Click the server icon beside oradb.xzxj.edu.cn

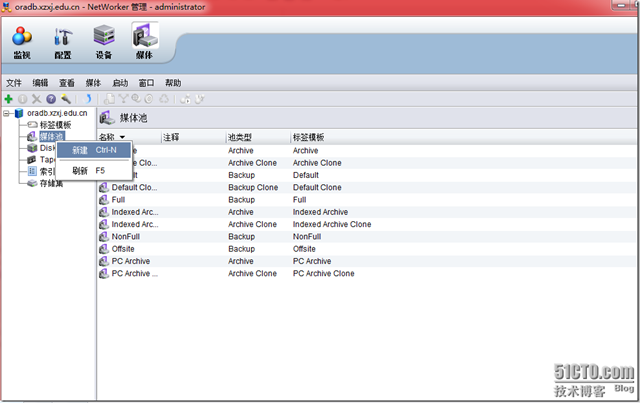(19, 113)
